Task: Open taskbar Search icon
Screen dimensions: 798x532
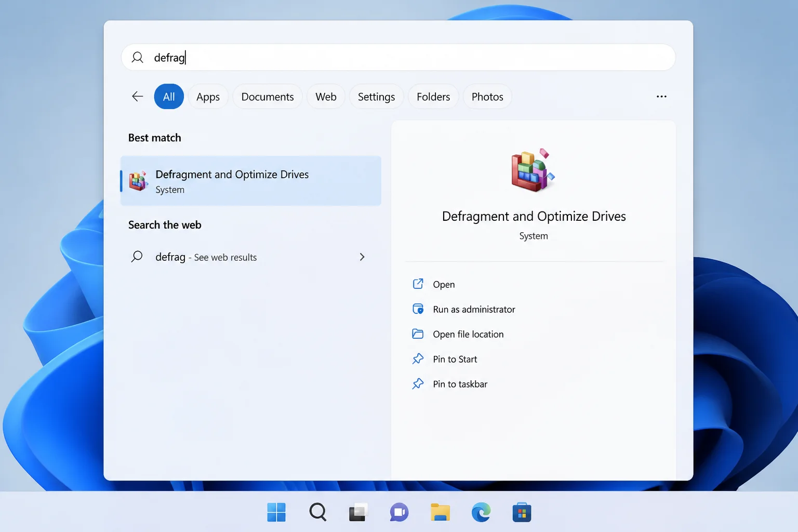Action: pos(317,512)
